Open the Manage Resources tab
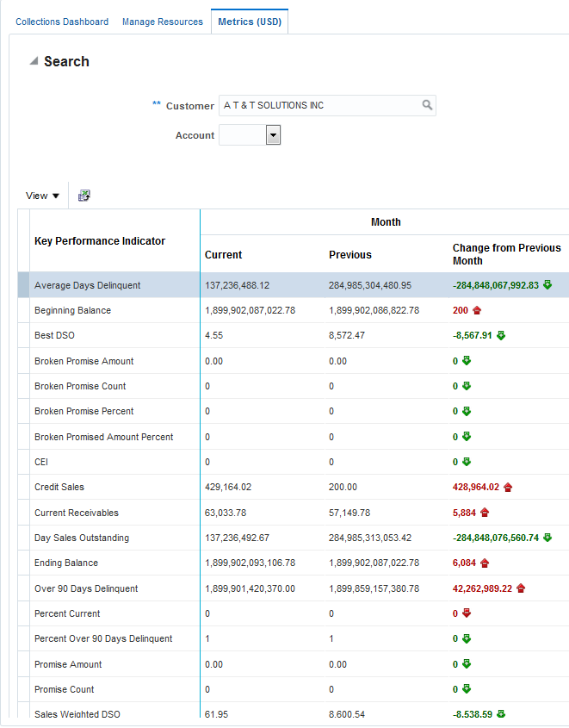This screenshot has width=569, height=728. click(x=163, y=22)
